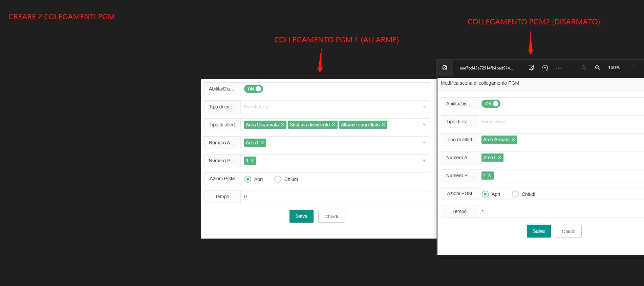Rotate the image in photo viewer toolbar

tap(545, 68)
